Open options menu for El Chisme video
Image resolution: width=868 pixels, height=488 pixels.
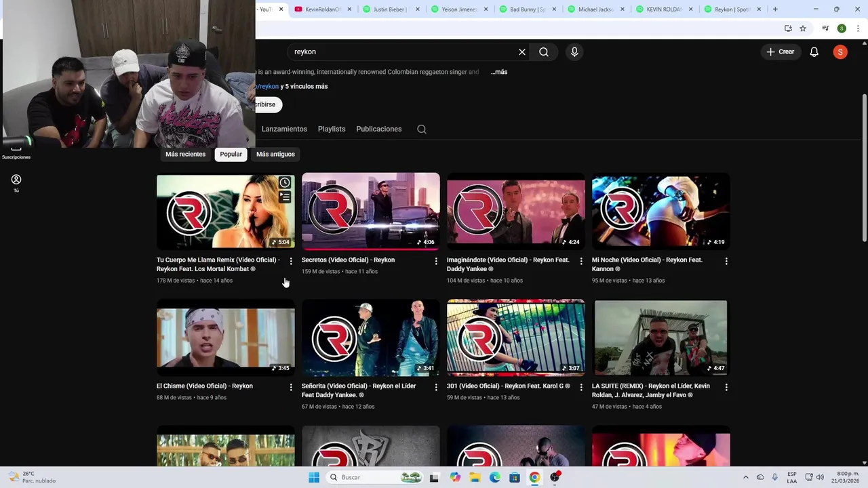click(x=291, y=387)
